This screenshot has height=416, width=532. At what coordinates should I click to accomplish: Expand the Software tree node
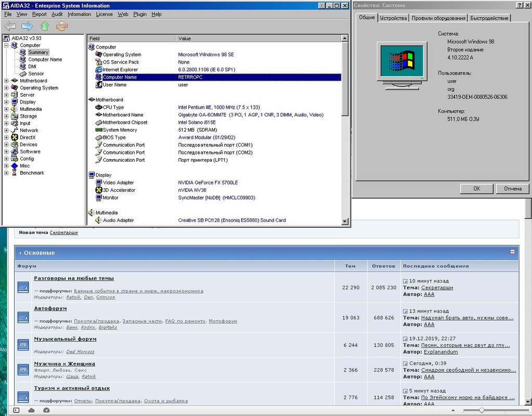6,151
